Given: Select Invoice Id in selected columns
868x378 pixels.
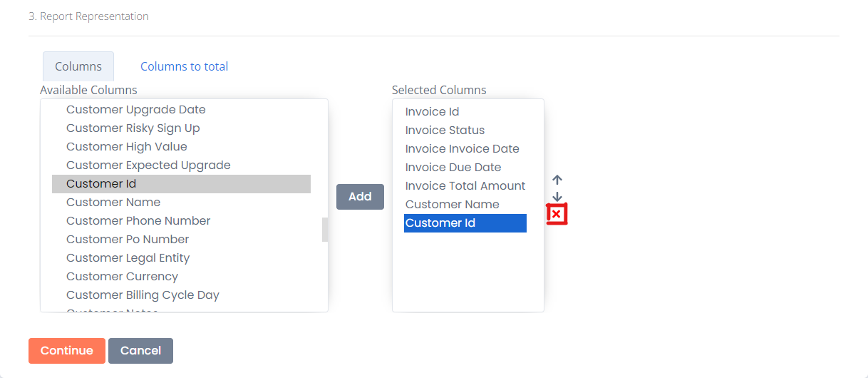Looking at the screenshot, I should tap(465, 112).
